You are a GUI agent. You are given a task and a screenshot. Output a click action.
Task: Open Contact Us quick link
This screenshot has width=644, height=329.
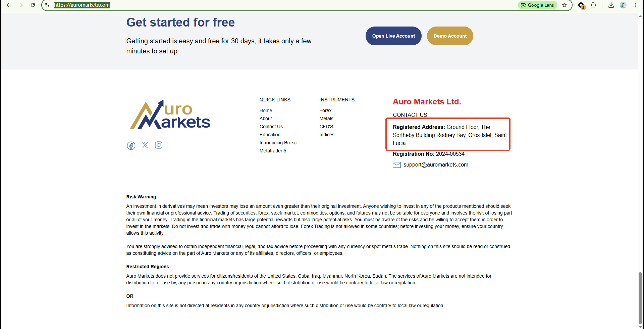pos(271,127)
